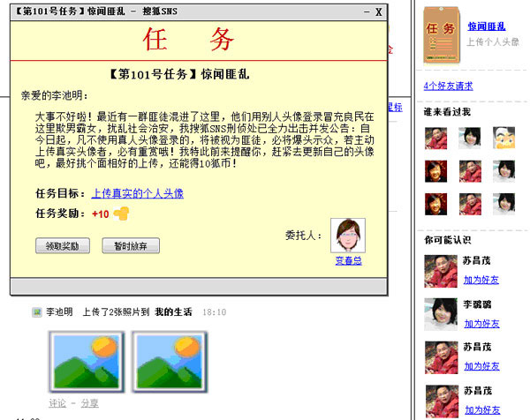Close the 任务 dialog with X

[x=379, y=12]
